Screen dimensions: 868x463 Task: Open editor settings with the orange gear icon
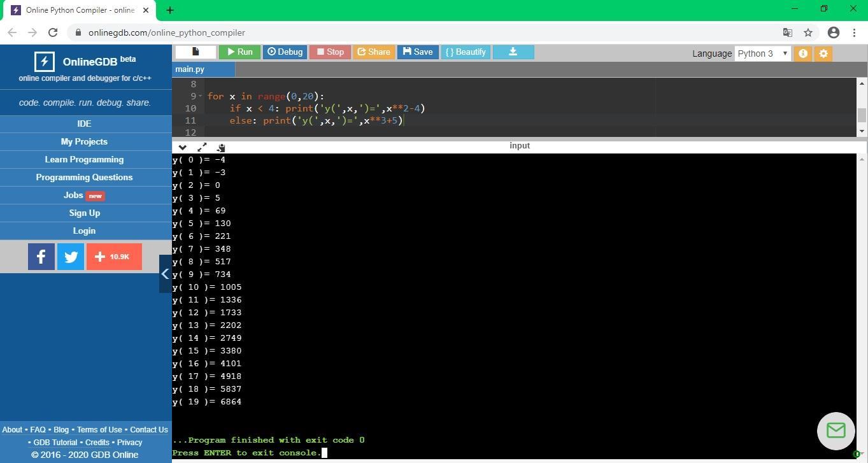point(823,53)
